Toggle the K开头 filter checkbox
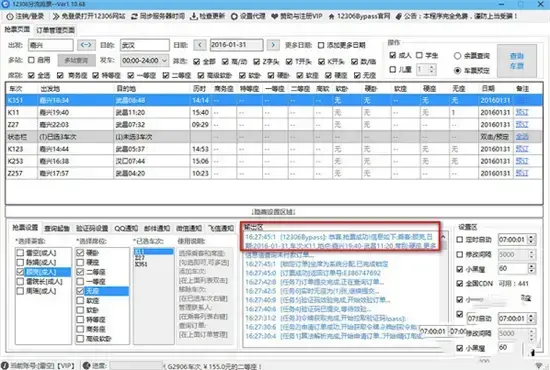This screenshot has width=550, height=370. tap(321, 61)
